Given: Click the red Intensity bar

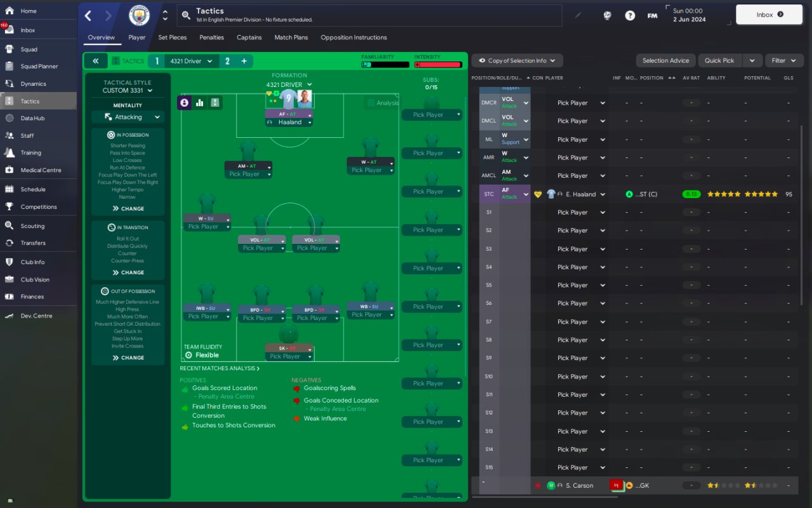Looking at the screenshot, I should (x=438, y=65).
